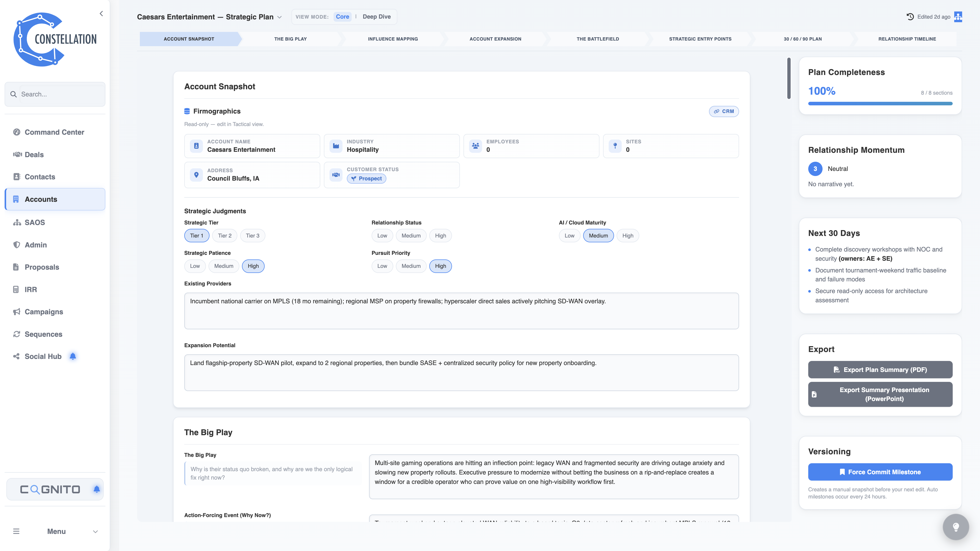This screenshot has height=551, width=980.
Task: Click the Sites pin icon
Action: point(615,146)
